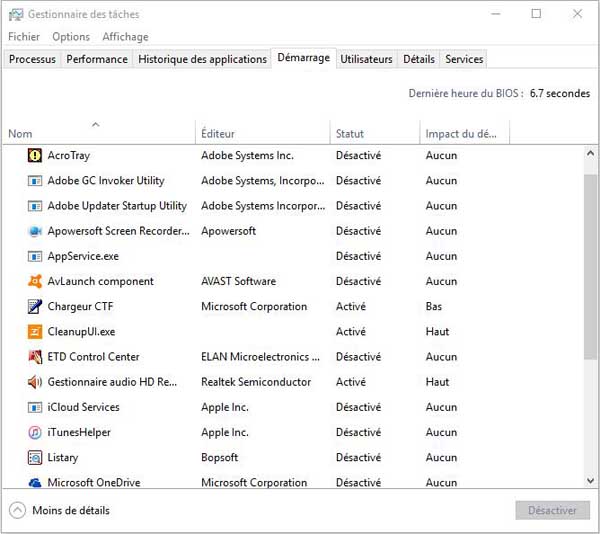Select the iTunesHelper name
600x534 pixels.
click(x=79, y=432)
